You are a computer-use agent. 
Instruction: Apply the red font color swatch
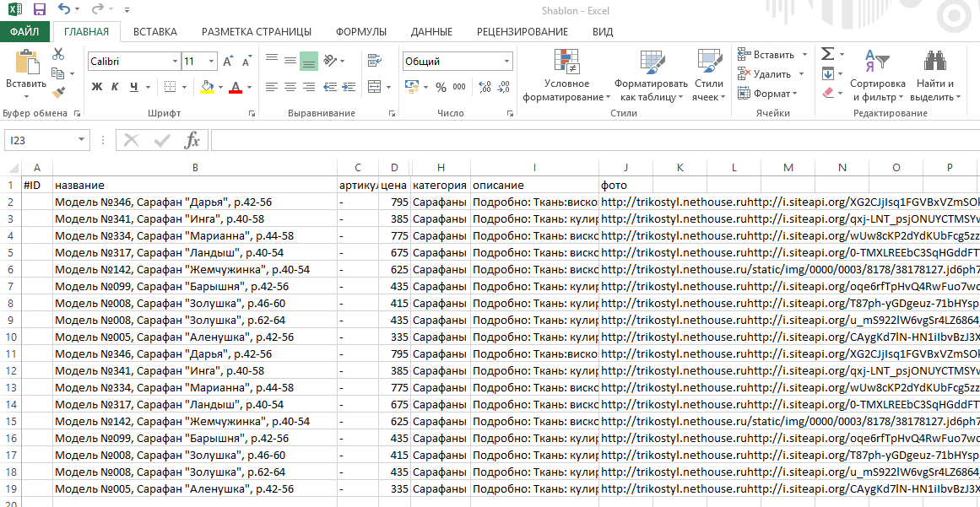pos(235,87)
